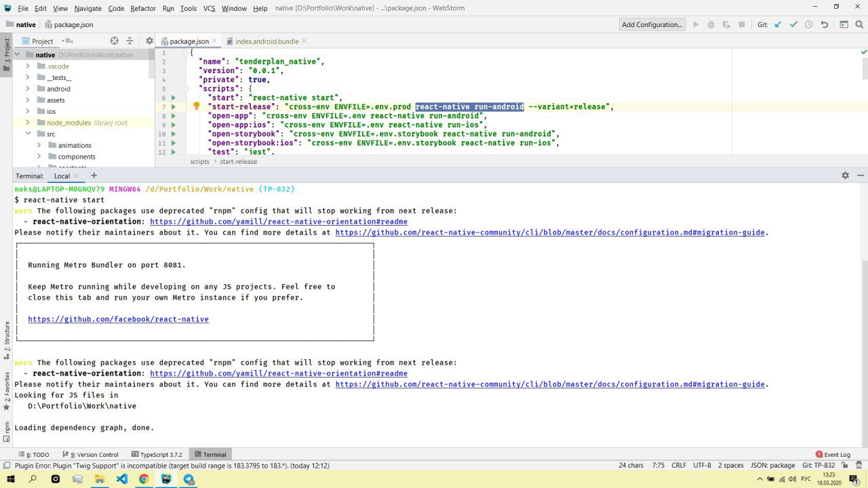
Task: Open the Version Control tool window
Action: click(x=90, y=454)
